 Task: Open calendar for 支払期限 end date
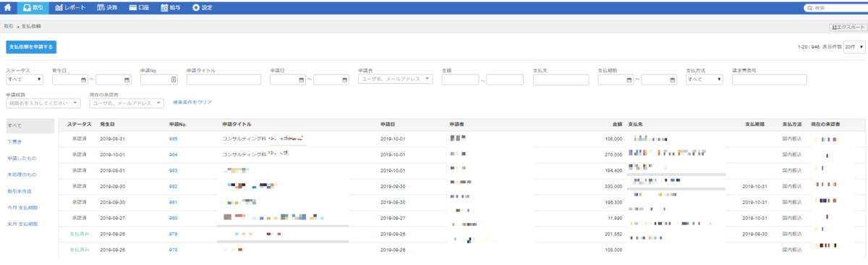(672, 80)
